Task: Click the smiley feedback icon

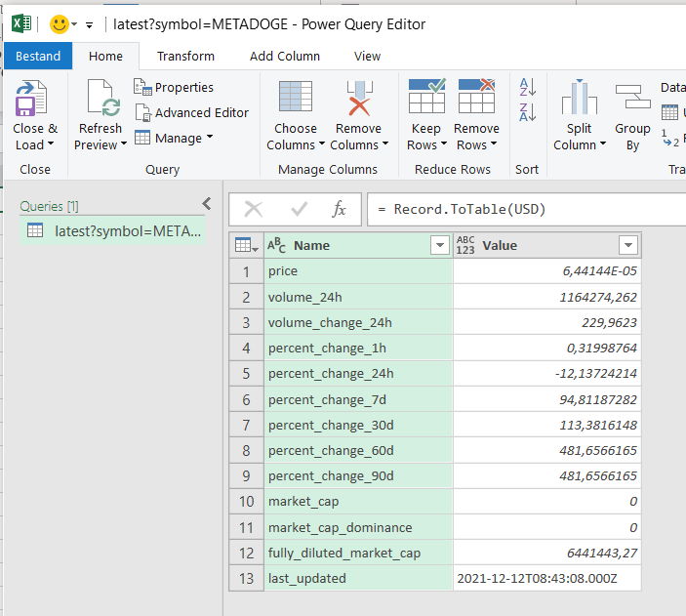Action: point(60,24)
